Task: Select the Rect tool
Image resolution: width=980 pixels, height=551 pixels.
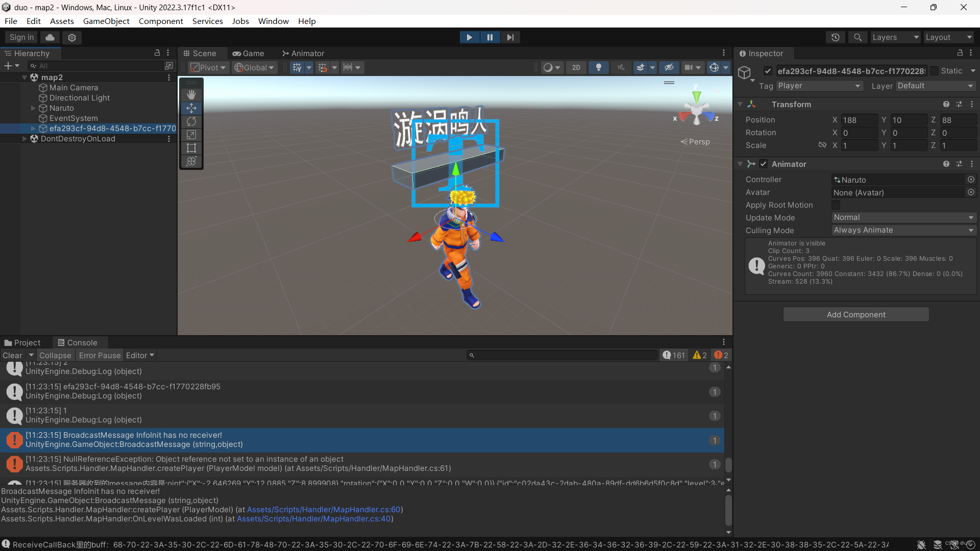Action: 191,148
